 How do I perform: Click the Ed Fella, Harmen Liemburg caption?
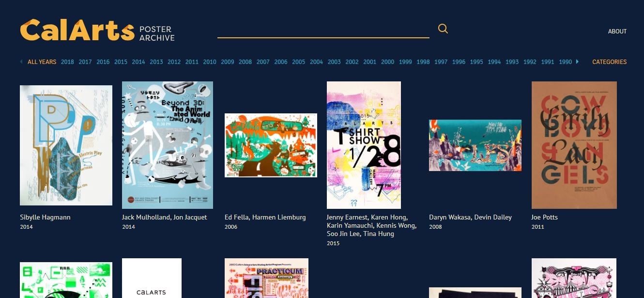tap(265, 217)
